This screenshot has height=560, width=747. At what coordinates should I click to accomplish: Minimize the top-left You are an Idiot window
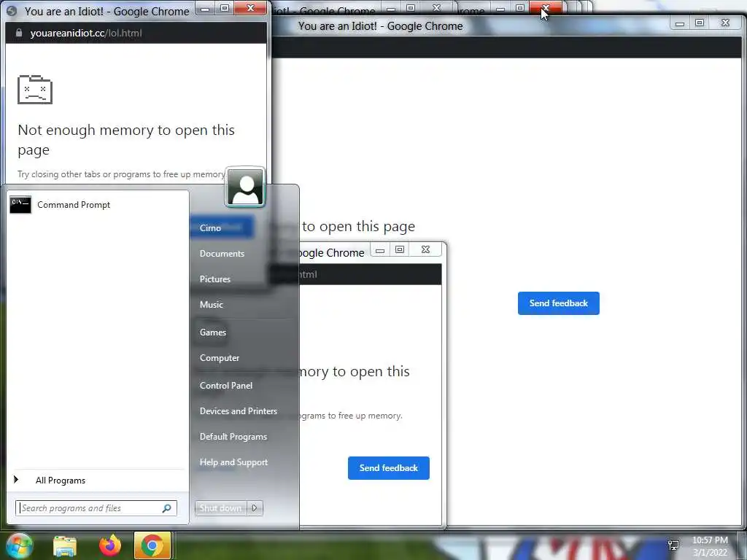click(205, 8)
